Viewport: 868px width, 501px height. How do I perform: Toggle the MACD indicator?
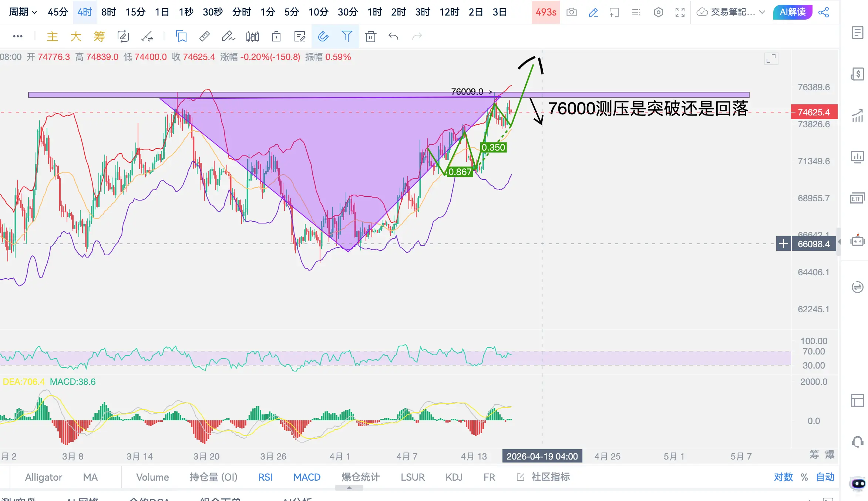(307, 477)
